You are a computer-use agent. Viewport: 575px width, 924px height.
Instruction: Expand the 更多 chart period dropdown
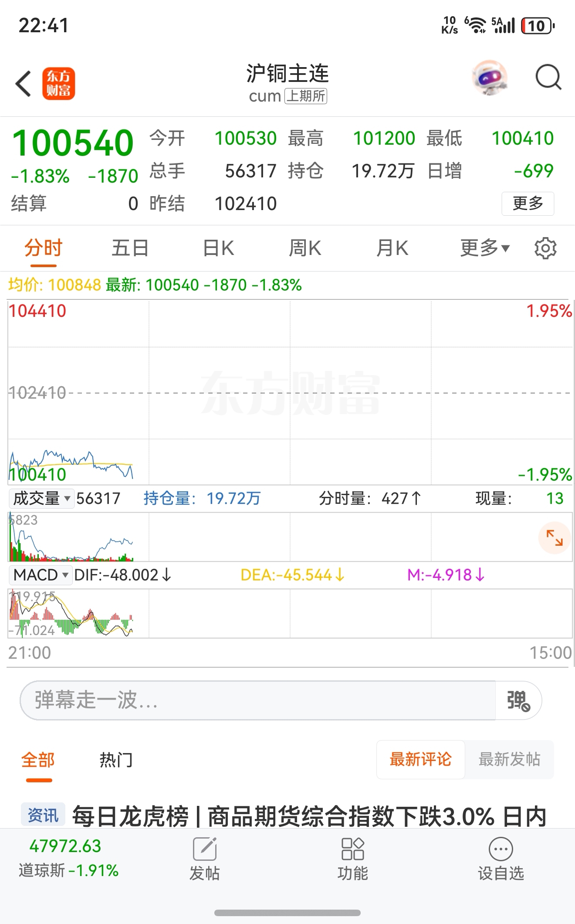point(484,248)
